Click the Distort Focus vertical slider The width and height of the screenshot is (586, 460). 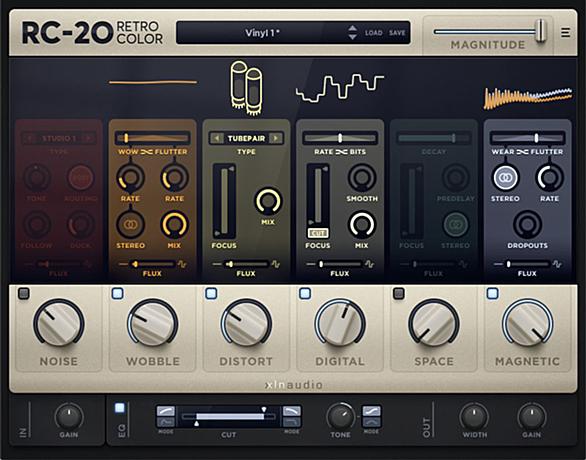[x=224, y=201]
